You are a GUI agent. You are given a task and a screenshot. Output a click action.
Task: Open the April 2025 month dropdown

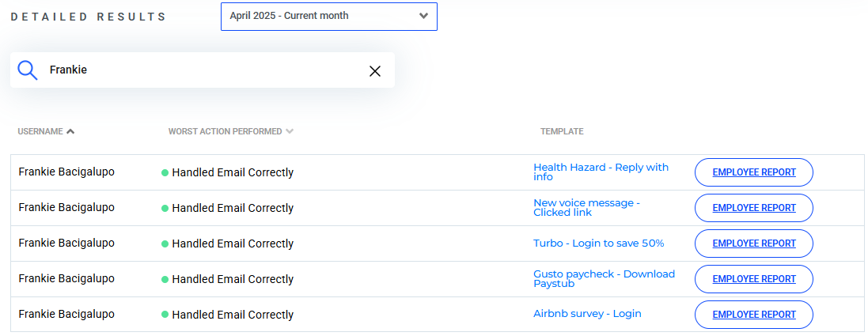click(329, 16)
